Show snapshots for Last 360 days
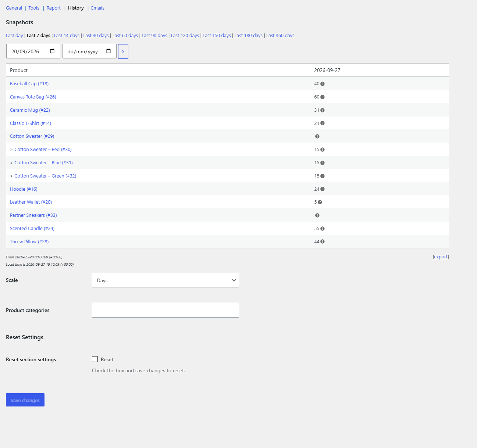The image size is (477, 448). coord(280,36)
